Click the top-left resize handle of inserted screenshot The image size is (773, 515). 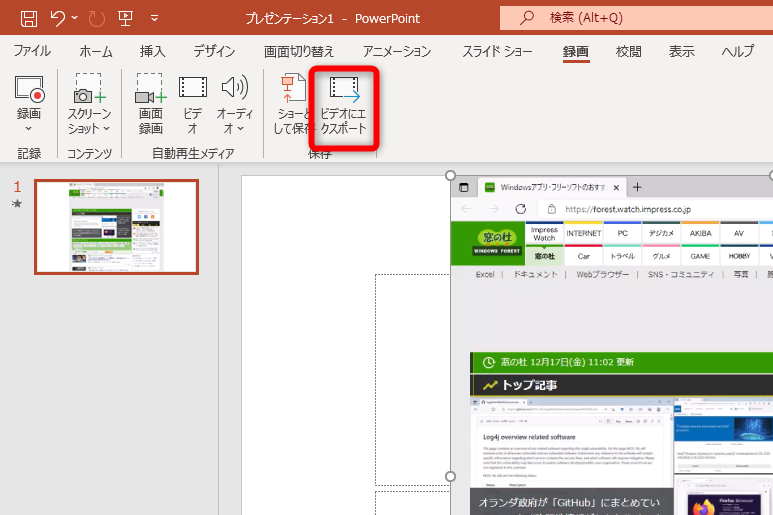tap(450, 175)
